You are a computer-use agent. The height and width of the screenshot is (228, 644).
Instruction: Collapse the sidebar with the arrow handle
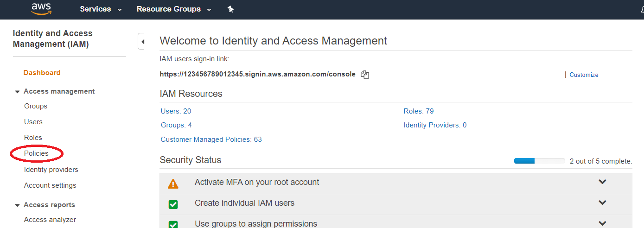(142, 42)
